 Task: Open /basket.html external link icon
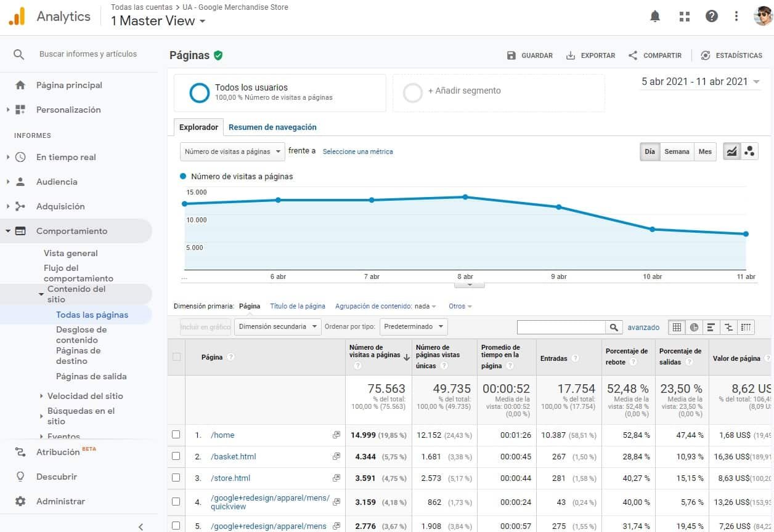pyautogui.click(x=336, y=456)
